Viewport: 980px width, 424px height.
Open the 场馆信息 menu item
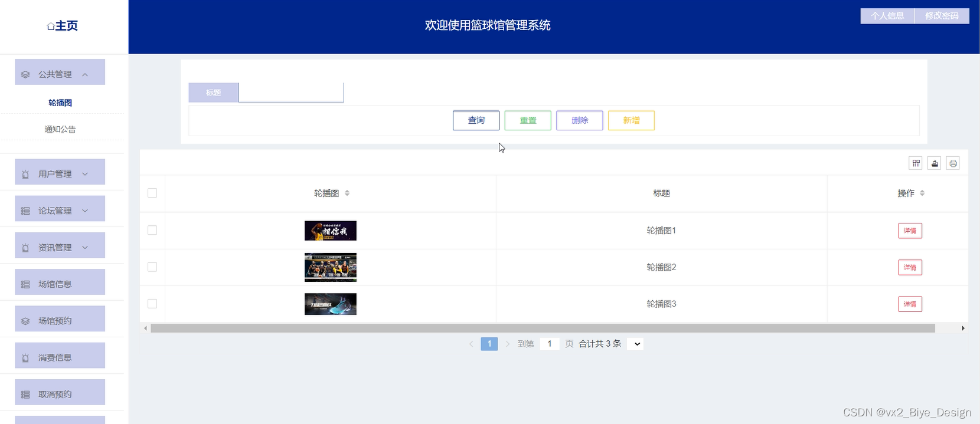pos(60,282)
